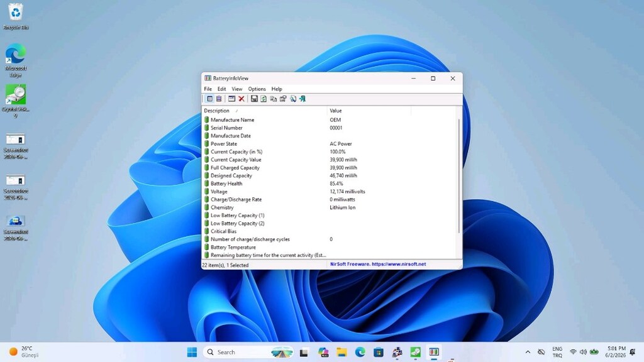Viewport: 644px width, 362px height.
Task: Open the View menu
Action: click(237, 89)
